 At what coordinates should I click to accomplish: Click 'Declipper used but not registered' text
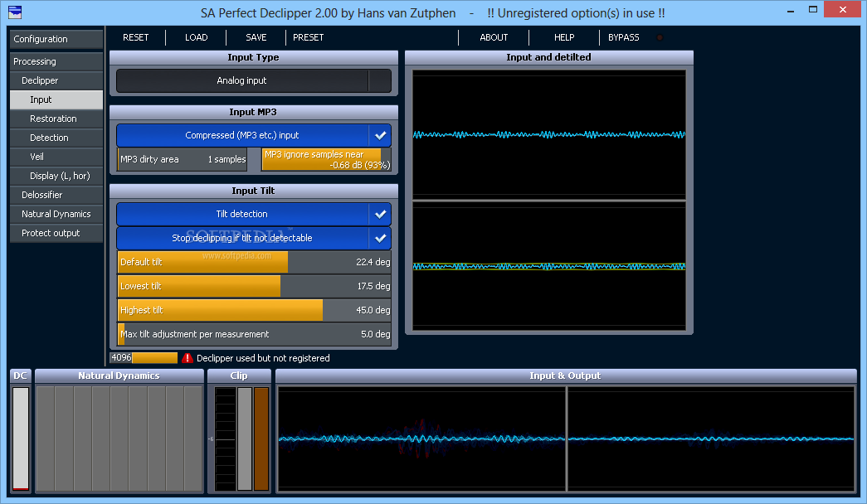263,358
